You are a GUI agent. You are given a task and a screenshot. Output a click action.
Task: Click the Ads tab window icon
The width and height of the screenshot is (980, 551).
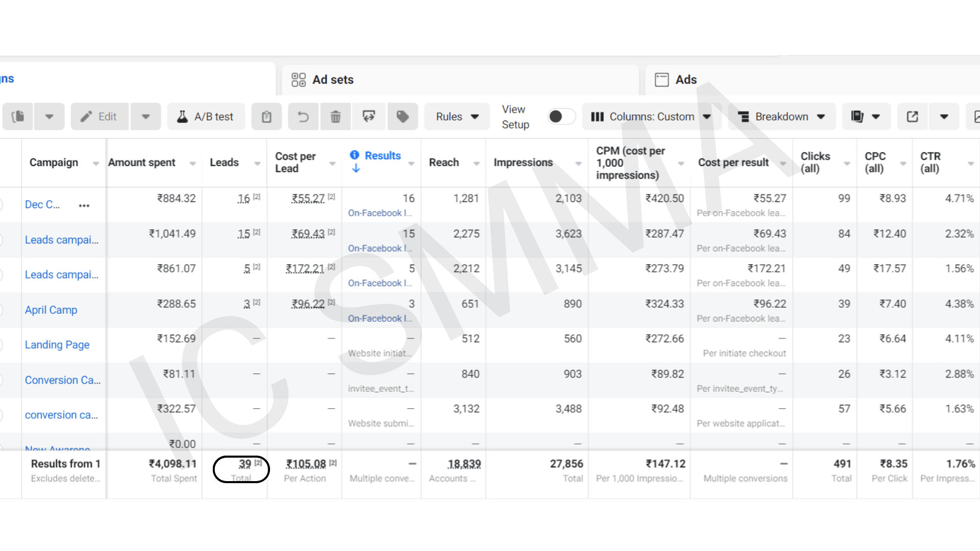tap(662, 80)
